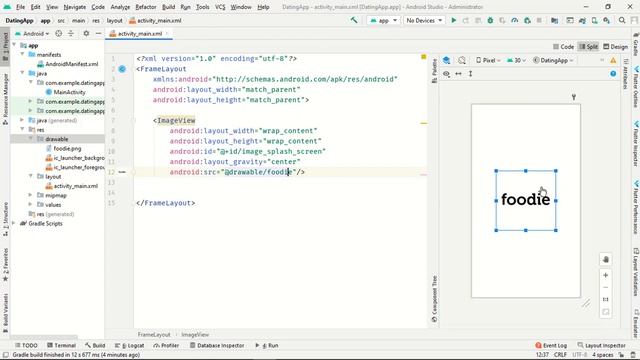Open the Favorites side tool window
The image size is (640, 360).
pyautogui.click(x=5, y=265)
